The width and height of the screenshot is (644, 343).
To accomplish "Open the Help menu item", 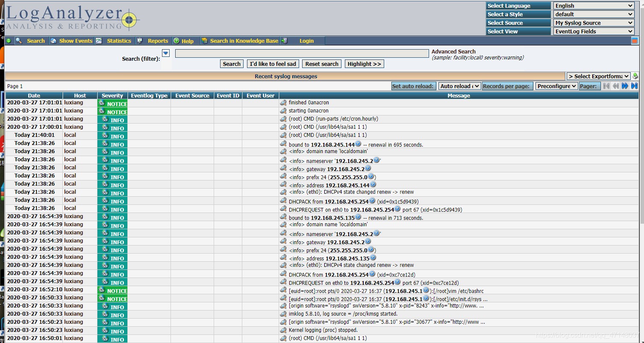I will point(187,41).
